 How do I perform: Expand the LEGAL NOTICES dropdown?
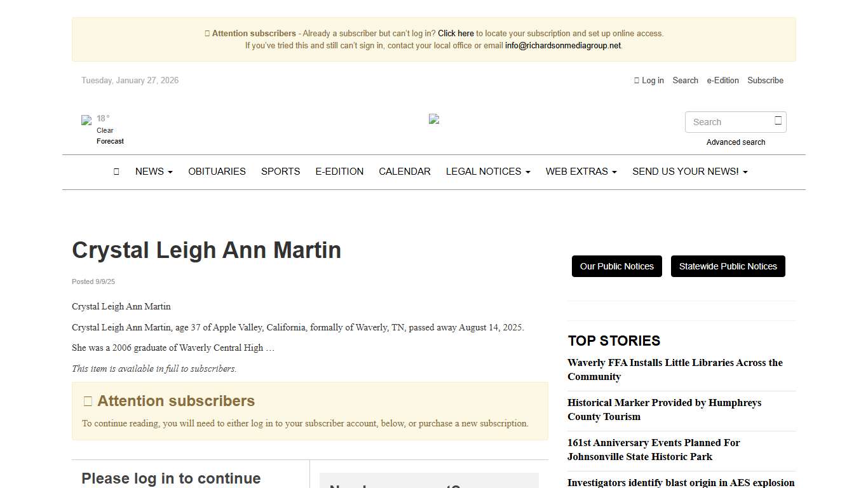pyautogui.click(x=487, y=171)
